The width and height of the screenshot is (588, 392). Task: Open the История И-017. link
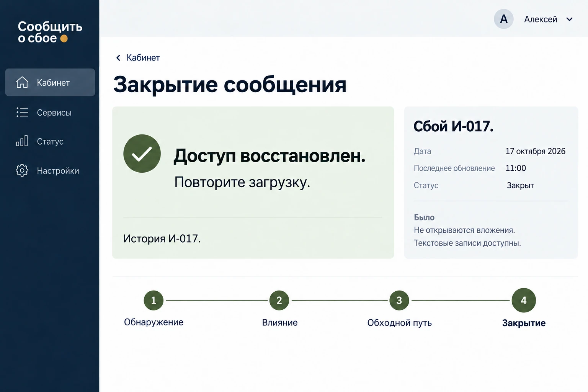pyautogui.click(x=162, y=238)
